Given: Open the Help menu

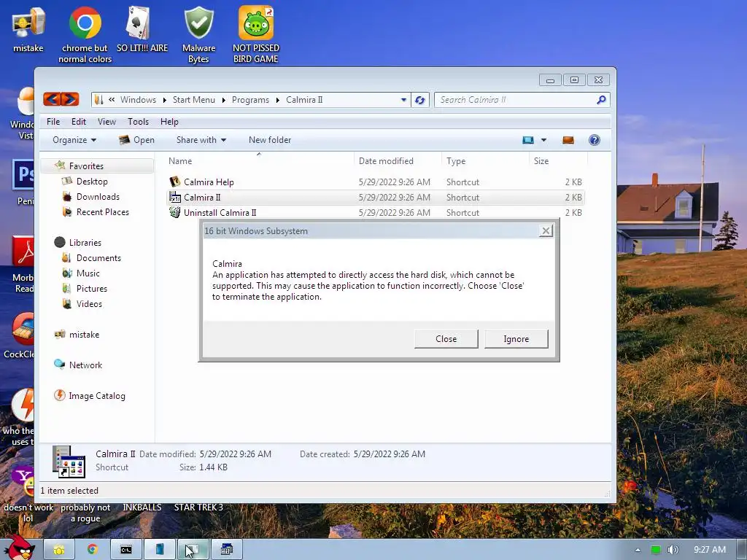Looking at the screenshot, I should pyautogui.click(x=169, y=122).
